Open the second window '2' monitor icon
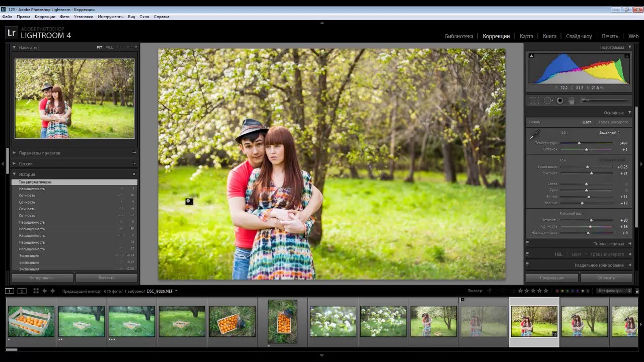This screenshot has height=362, width=644. [22, 291]
